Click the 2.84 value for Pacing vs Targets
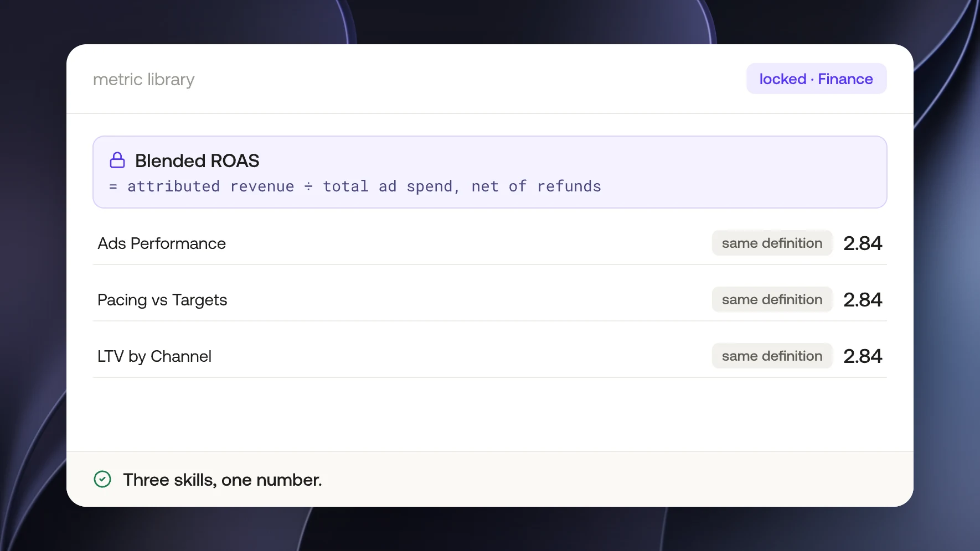Image resolution: width=980 pixels, height=551 pixels. click(x=863, y=300)
